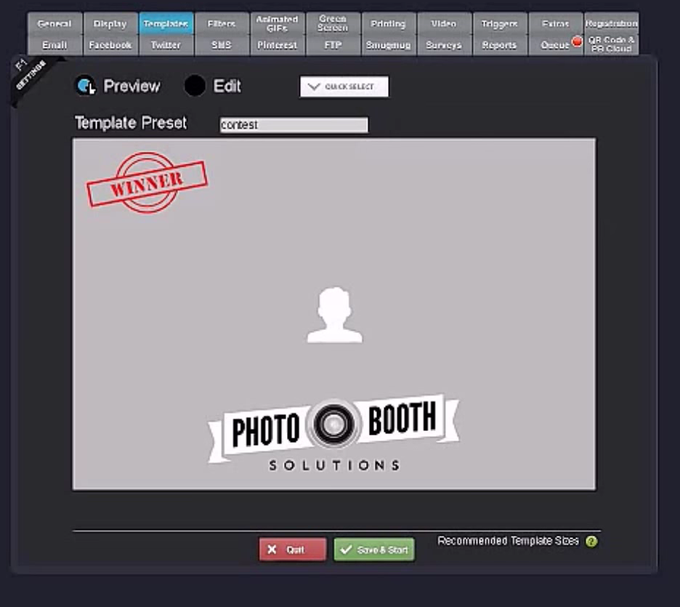Open the Extras tab
The width and height of the screenshot is (680, 607).
pyautogui.click(x=555, y=23)
